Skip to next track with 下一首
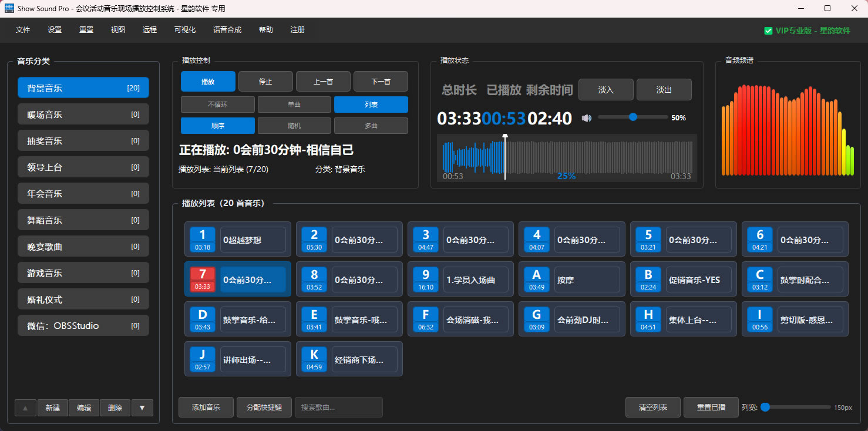 click(x=381, y=81)
